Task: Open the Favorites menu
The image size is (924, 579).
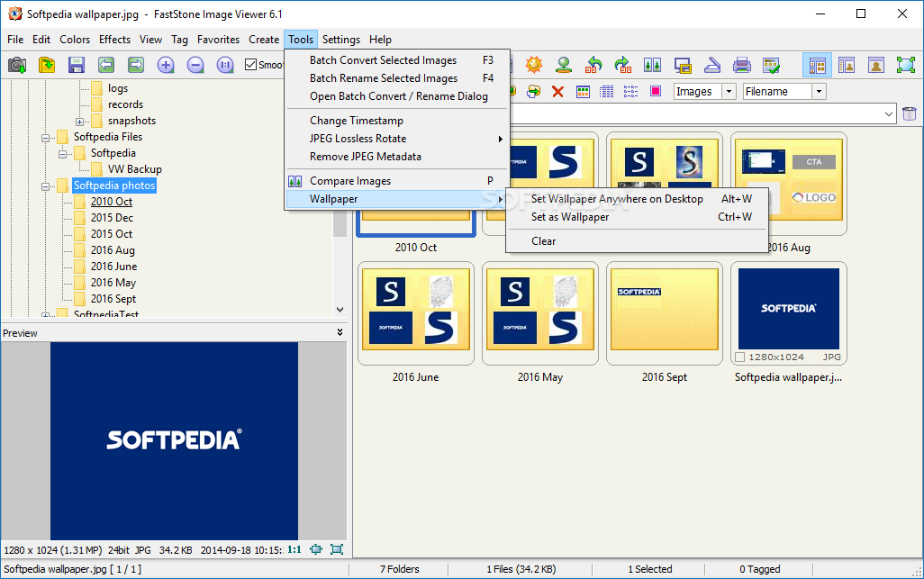Action: tap(218, 40)
